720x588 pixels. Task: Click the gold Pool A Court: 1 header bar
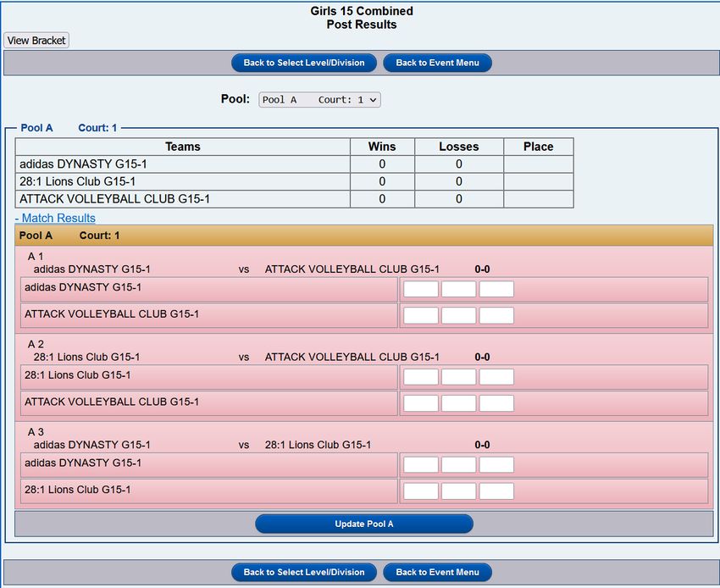pyautogui.click(x=364, y=236)
